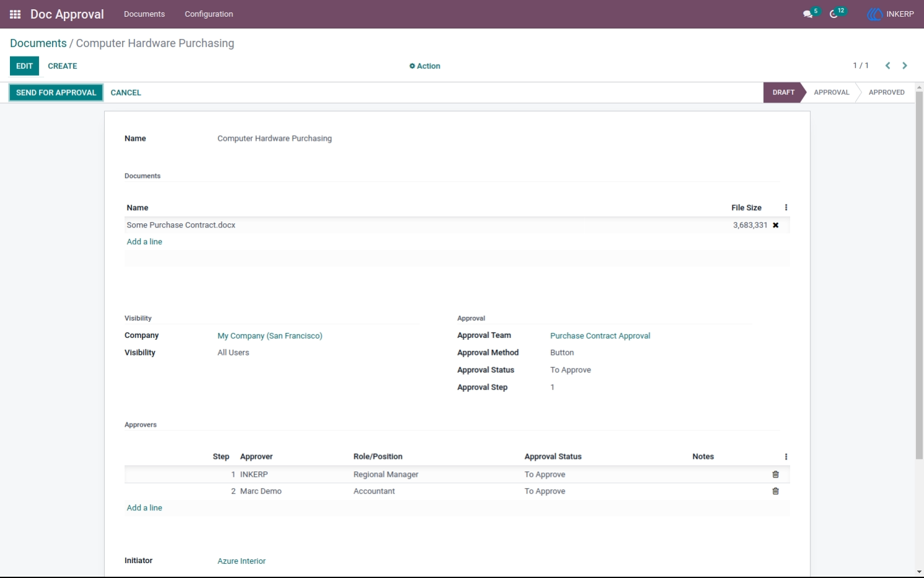
Task: Open Purchase Contract Approval team link
Action: [600, 336]
